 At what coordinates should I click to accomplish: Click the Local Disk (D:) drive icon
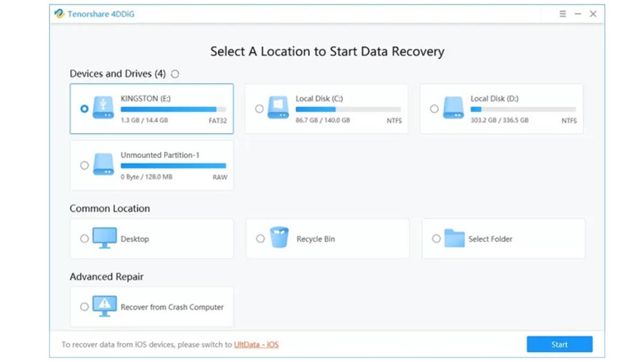(453, 108)
